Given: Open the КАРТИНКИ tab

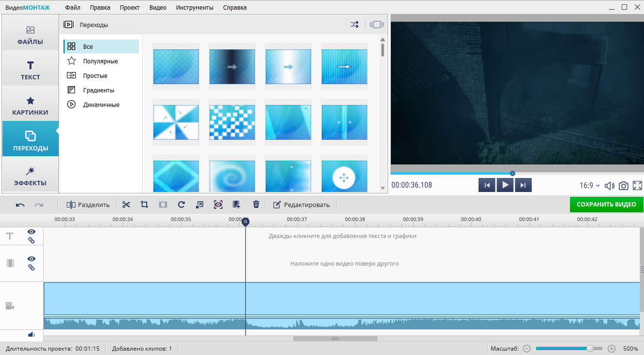Looking at the screenshot, I should [x=30, y=104].
